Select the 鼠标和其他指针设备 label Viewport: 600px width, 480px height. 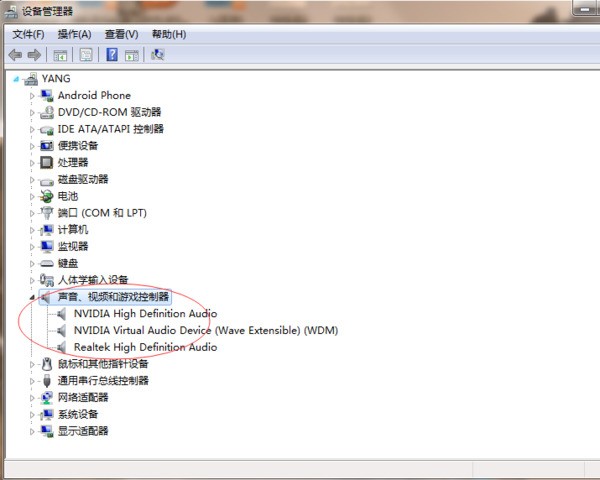[103, 364]
